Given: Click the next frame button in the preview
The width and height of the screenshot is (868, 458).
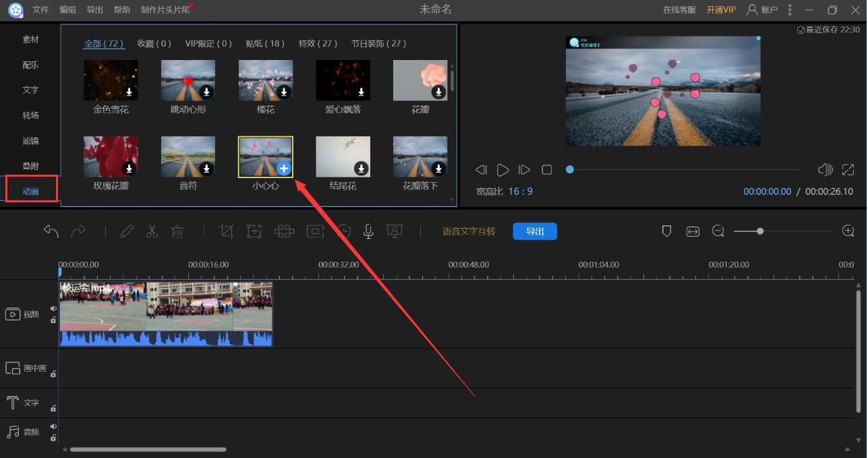Looking at the screenshot, I should tap(524, 170).
